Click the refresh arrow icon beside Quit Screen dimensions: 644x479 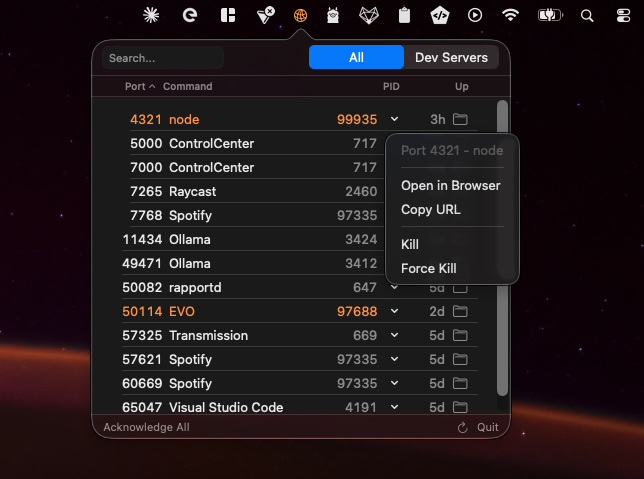click(x=462, y=427)
